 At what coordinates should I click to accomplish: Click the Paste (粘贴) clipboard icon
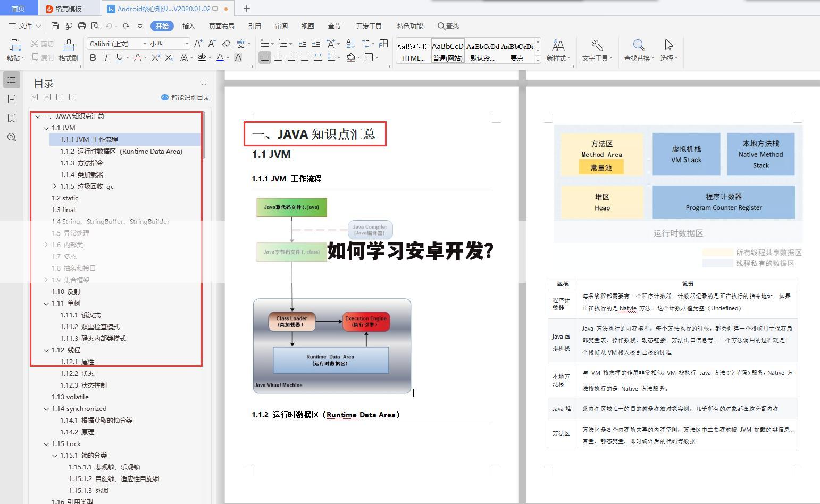click(14, 46)
